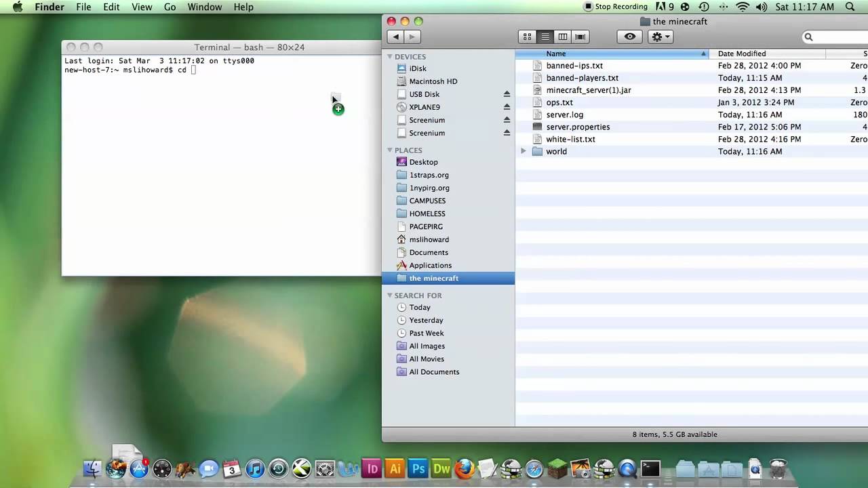Launch Dreamweaver from the Dock
Image resolution: width=868 pixels, height=488 pixels.
point(441,468)
